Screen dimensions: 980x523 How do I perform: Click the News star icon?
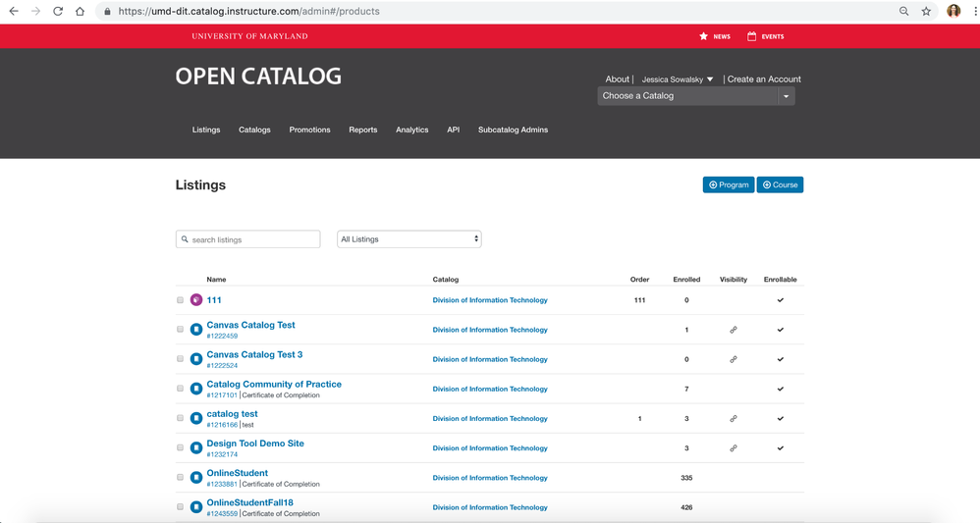pyautogui.click(x=703, y=36)
